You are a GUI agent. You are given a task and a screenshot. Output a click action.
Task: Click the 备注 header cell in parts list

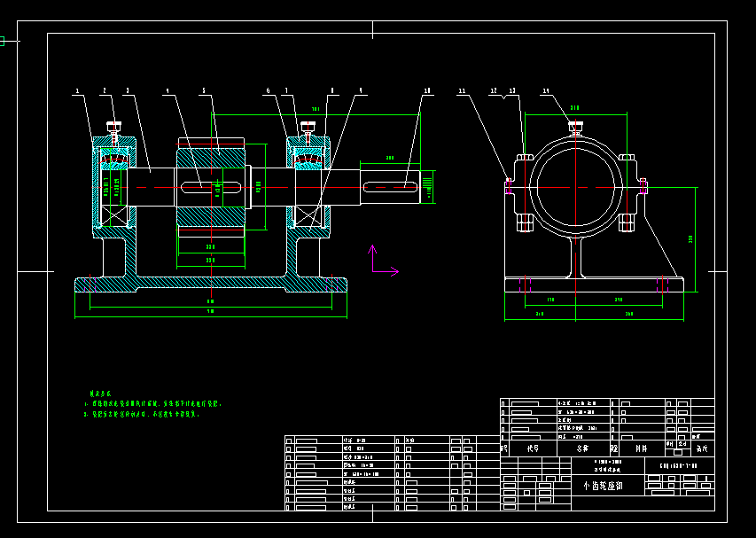pos(702,448)
